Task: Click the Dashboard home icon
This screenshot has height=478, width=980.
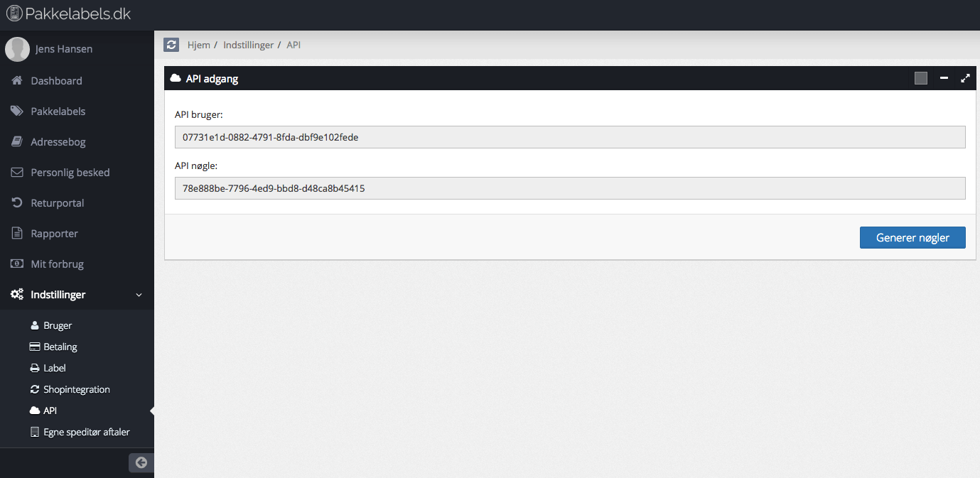Action: [x=17, y=81]
